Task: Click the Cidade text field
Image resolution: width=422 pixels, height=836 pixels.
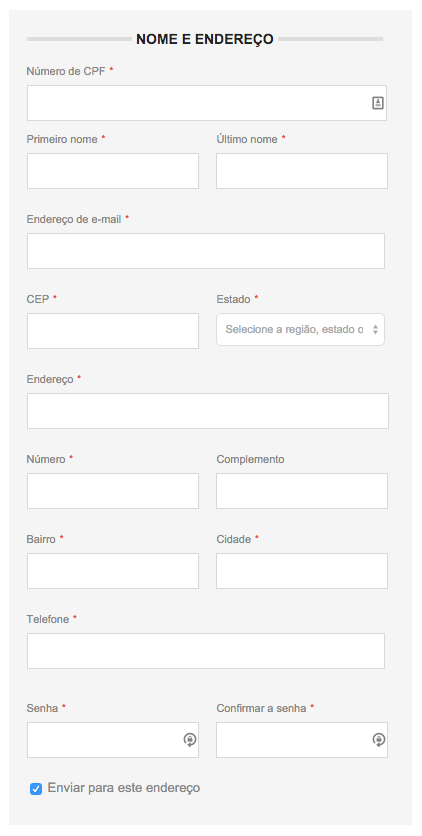Action: [x=302, y=571]
